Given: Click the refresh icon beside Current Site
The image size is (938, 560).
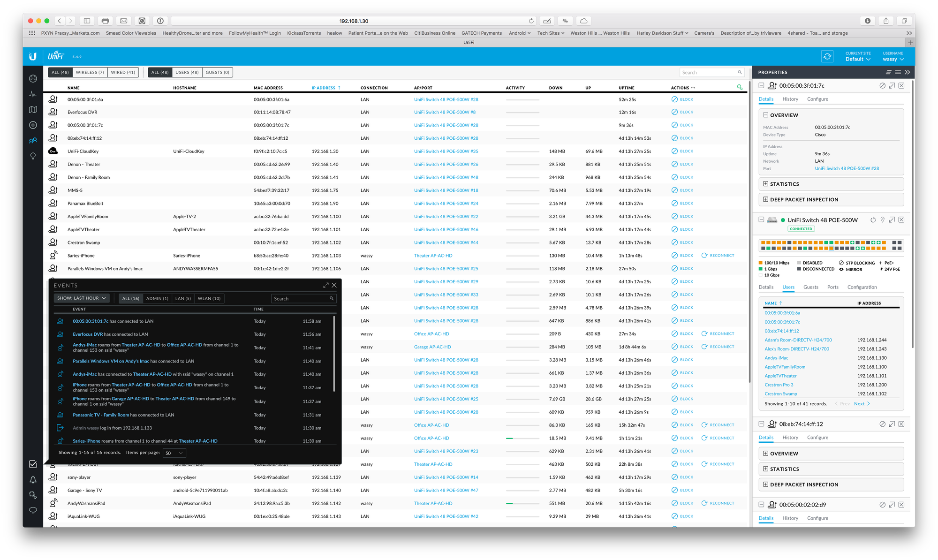Looking at the screenshot, I should (x=828, y=56).
